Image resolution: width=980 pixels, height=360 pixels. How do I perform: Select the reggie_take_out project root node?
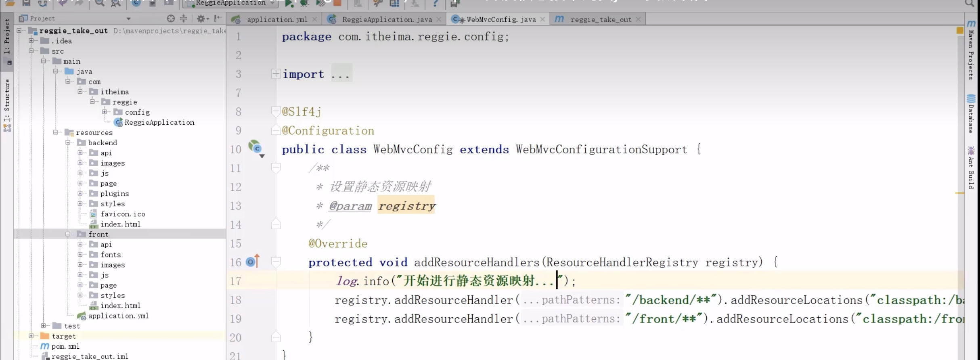[73, 31]
